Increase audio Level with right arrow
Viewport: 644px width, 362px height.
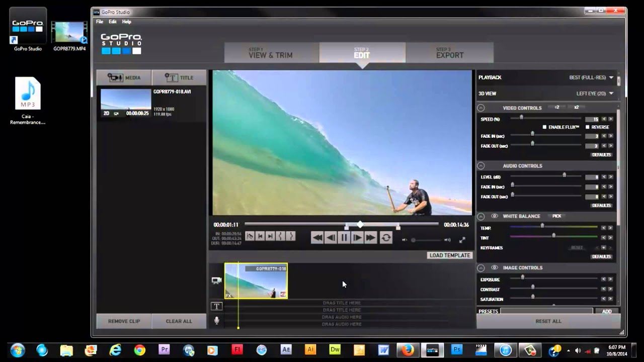[x=611, y=177]
